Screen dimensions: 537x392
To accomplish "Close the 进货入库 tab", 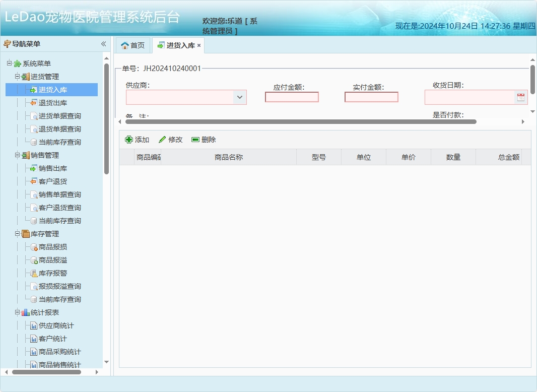I will pos(198,45).
